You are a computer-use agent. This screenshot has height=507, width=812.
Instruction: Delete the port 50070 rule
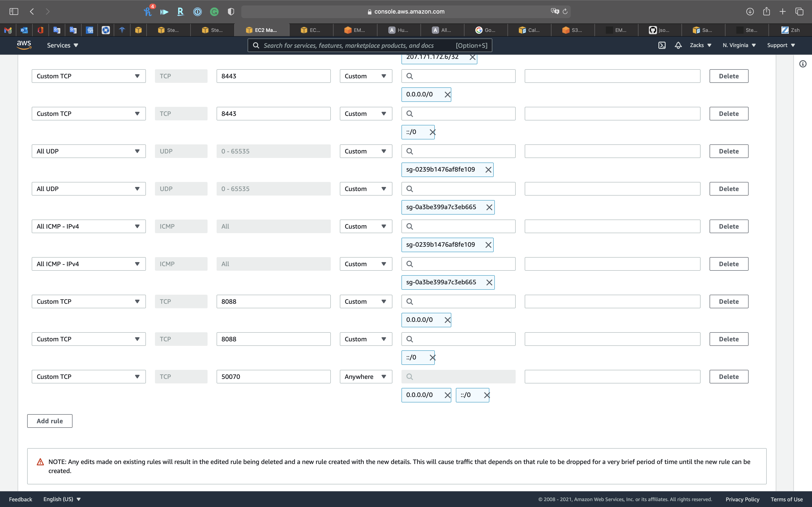728,377
